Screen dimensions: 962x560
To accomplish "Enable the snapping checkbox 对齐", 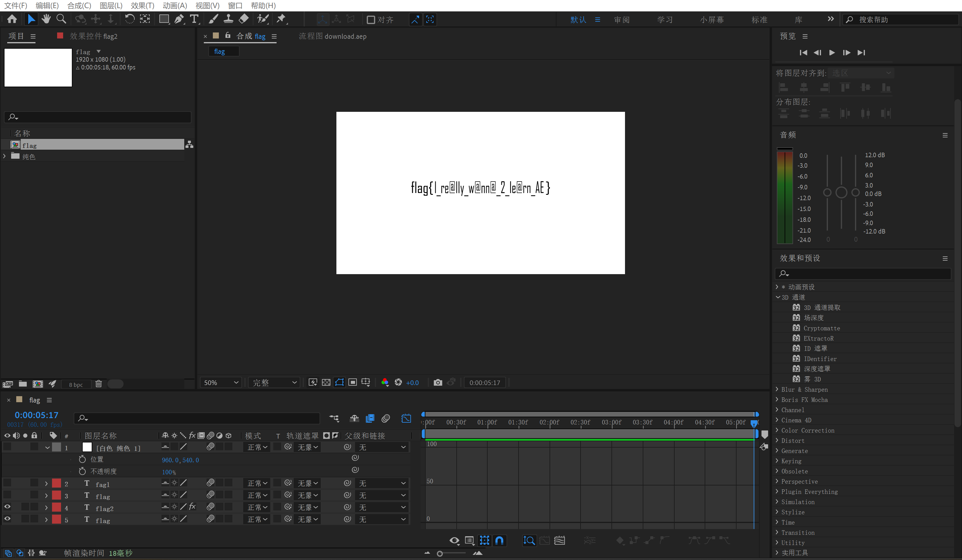I will coord(371,20).
